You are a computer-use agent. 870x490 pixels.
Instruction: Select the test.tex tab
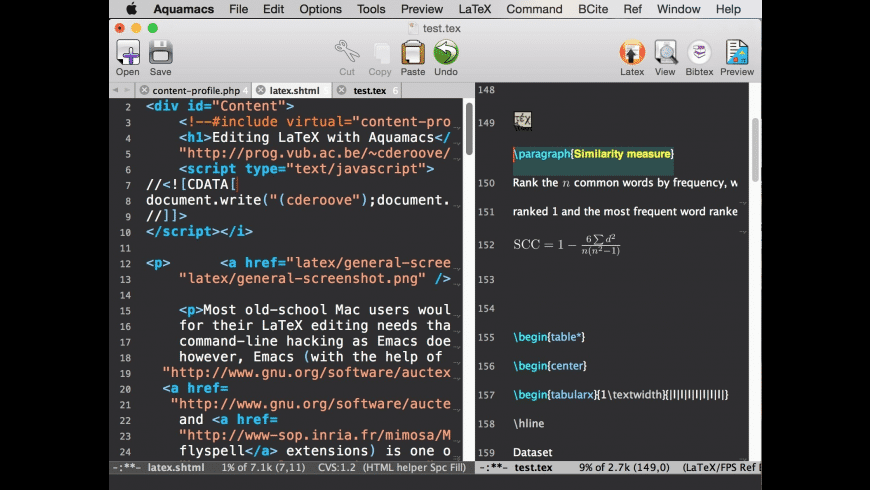pyautogui.click(x=369, y=91)
